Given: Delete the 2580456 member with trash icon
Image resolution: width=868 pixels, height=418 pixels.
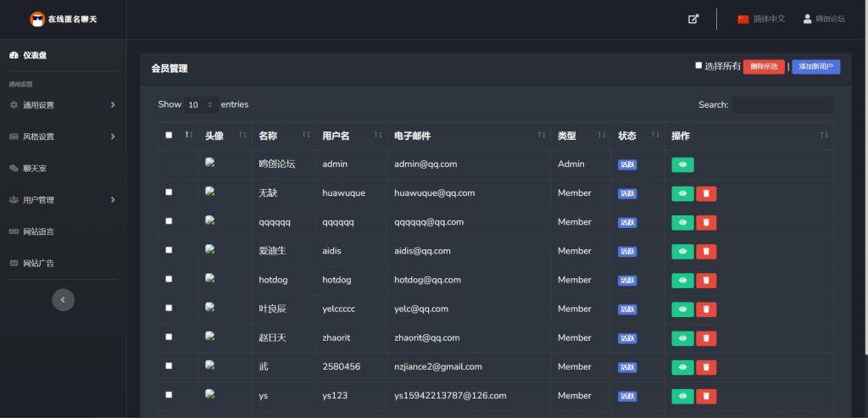Looking at the screenshot, I should click(x=706, y=368).
